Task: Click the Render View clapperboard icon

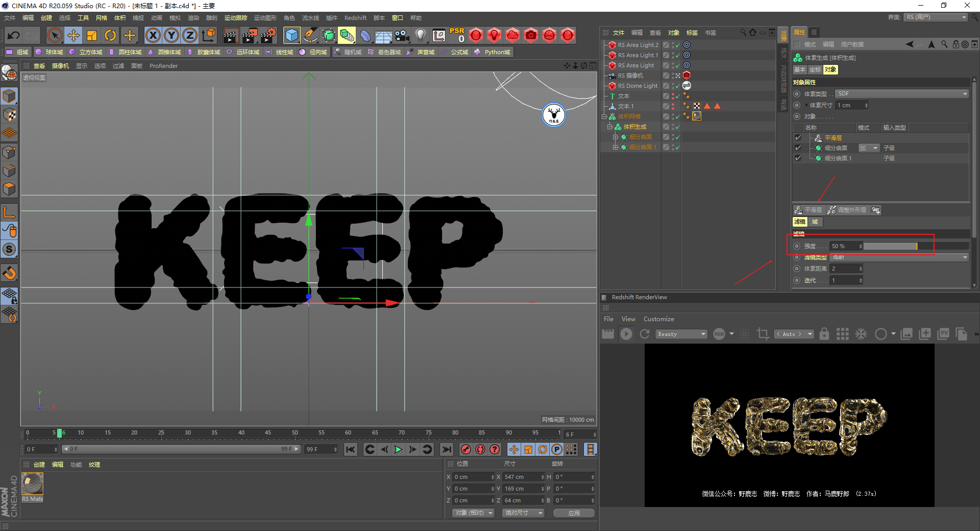Action: pyautogui.click(x=231, y=35)
